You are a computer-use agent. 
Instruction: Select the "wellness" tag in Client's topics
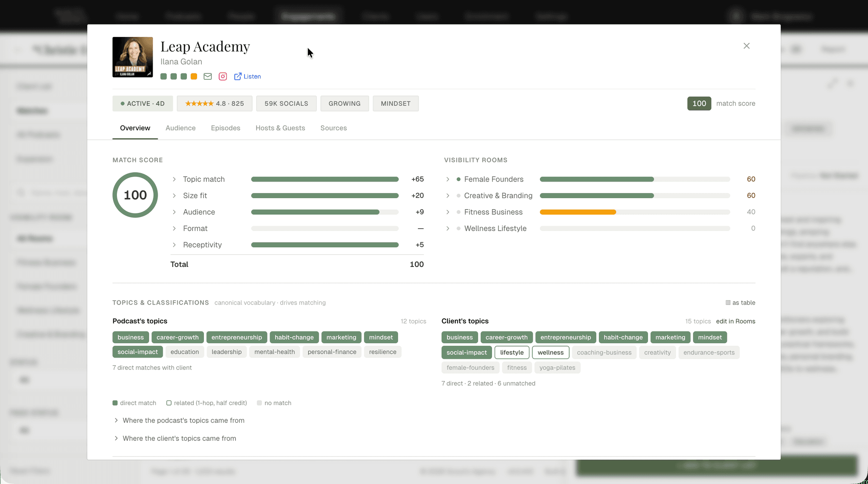[551, 353]
